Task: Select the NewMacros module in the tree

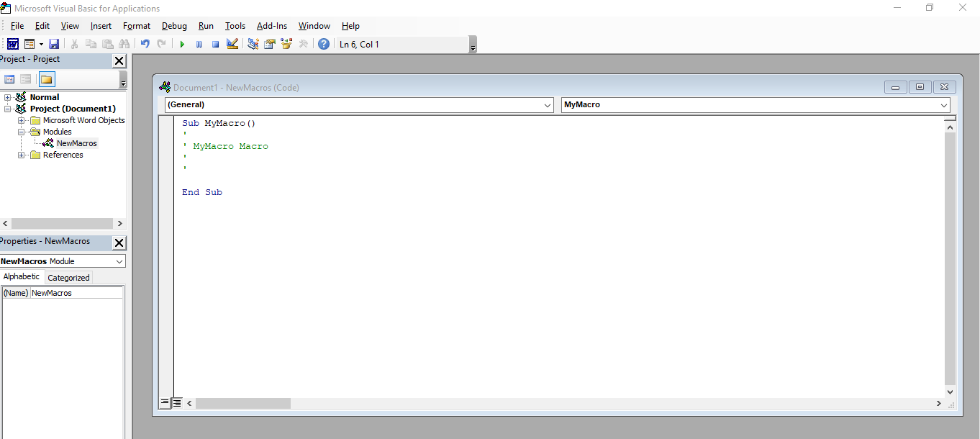Action: pyautogui.click(x=76, y=143)
